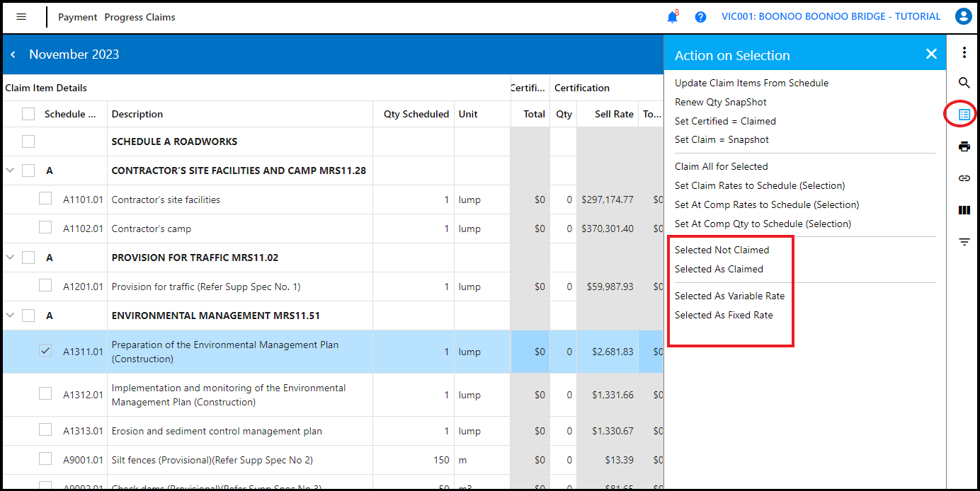Click sell rate $370,301.40 cell
The image size is (980, 491).
point(608,229)
